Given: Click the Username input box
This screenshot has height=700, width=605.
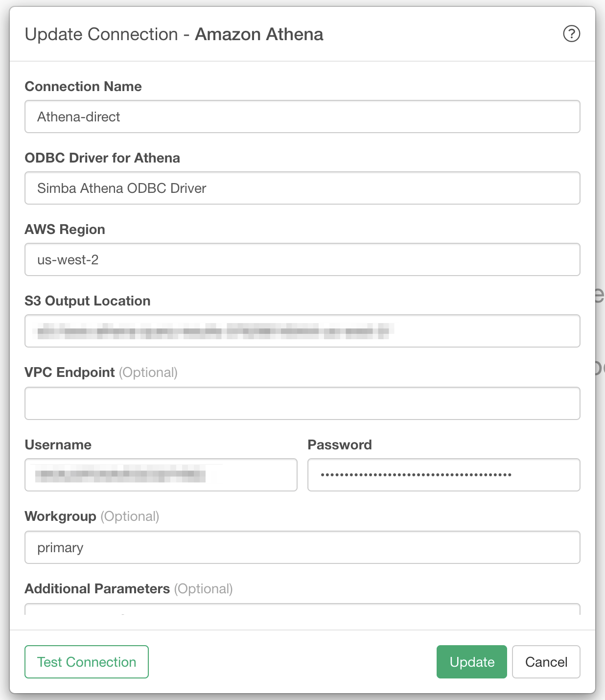Looking at the screenshot, I should click(161, 475).
